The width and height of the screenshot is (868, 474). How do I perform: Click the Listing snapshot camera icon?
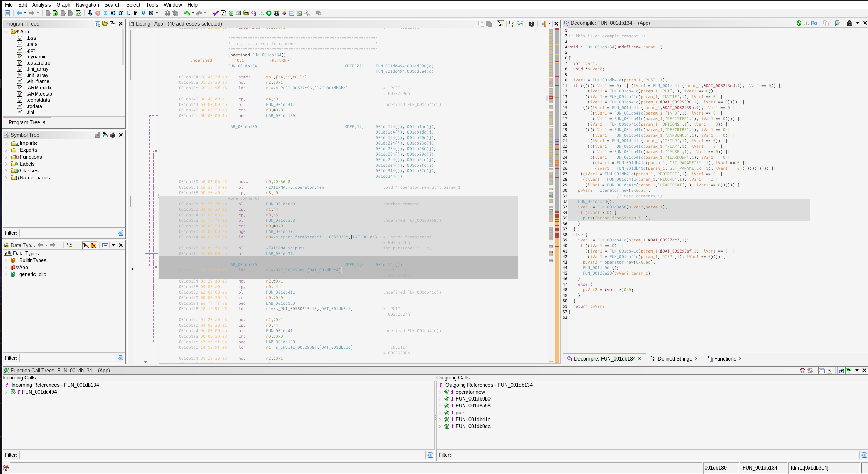[531, 24]
